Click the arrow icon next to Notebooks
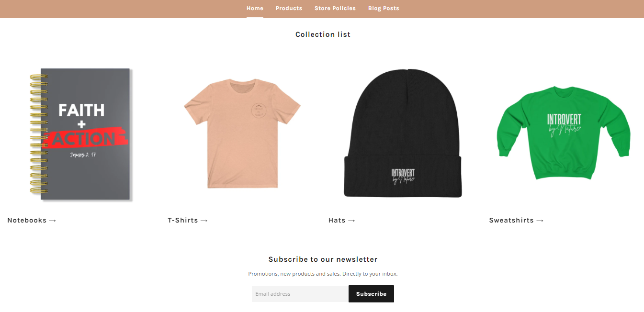The image size is (644, 312). point(53,221)
